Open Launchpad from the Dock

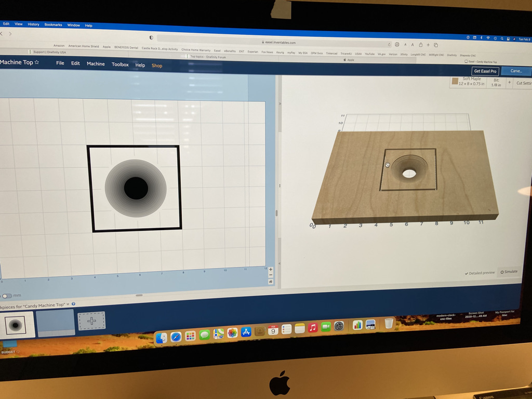190,336
